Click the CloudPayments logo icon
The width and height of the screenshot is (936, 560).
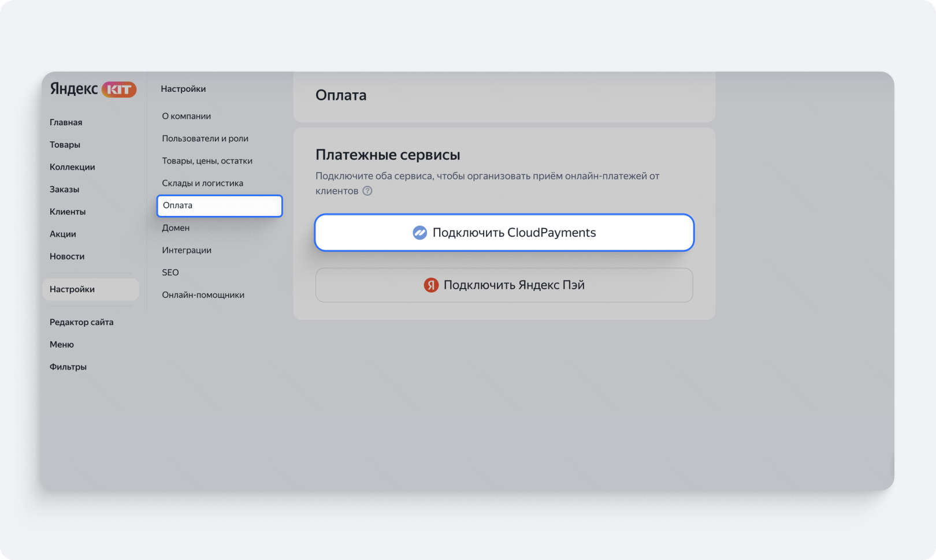pyautogui.click(x=419, y=233)
